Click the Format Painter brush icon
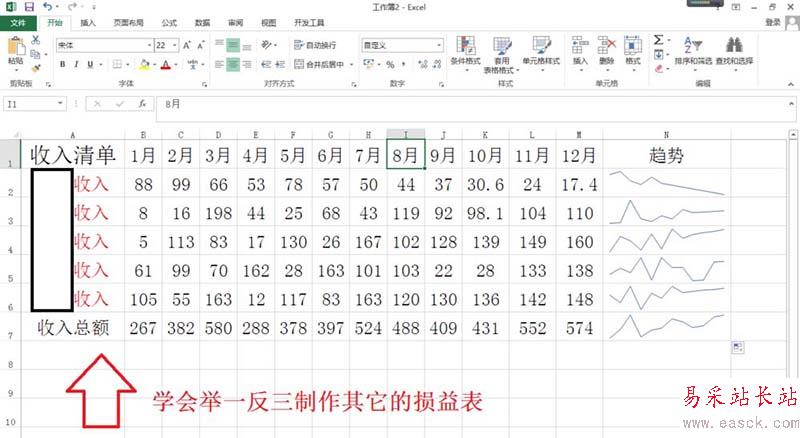800x438 pixels. pos(36,68)
